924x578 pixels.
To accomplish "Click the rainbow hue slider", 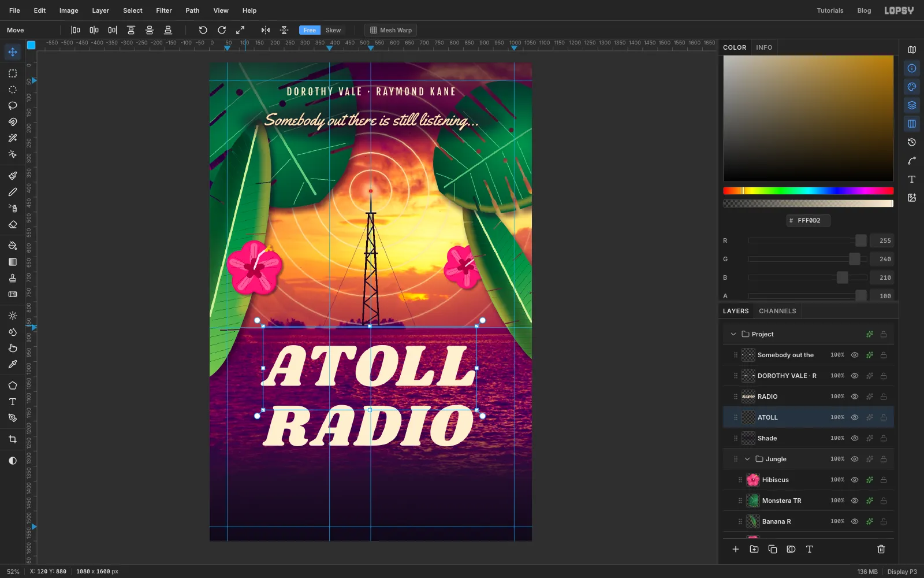I will click(x=808, y=191).
